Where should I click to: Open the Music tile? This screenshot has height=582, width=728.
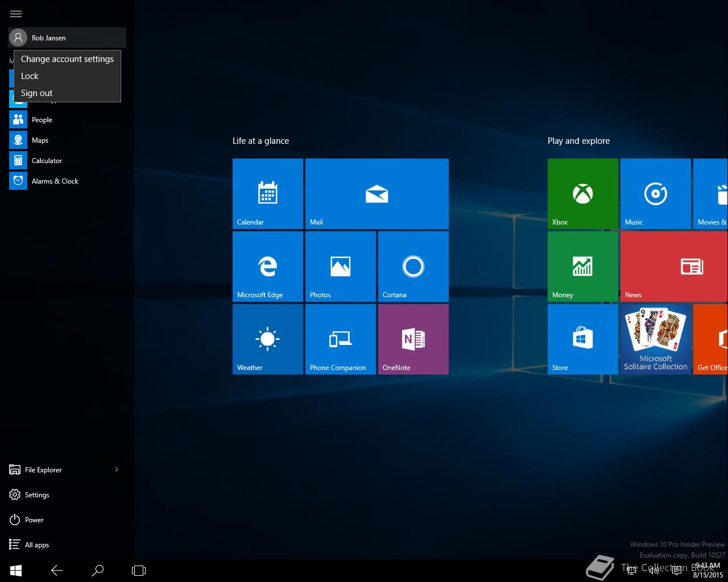click(x=655, y=194)
